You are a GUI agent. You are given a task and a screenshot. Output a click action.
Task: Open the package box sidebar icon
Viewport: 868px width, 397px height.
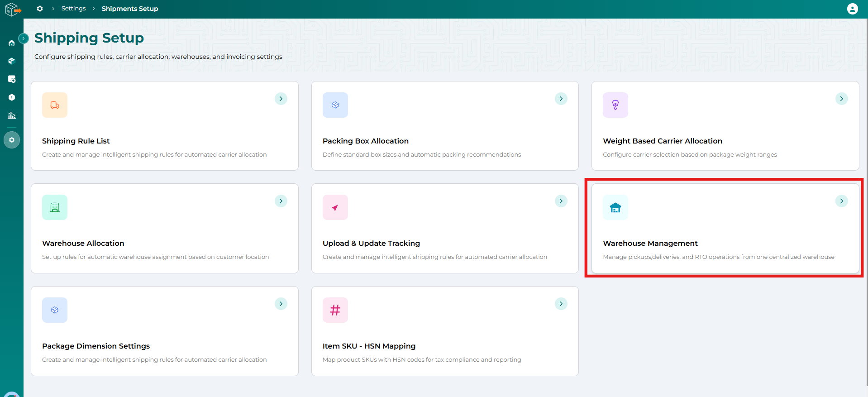coord(12,61)
